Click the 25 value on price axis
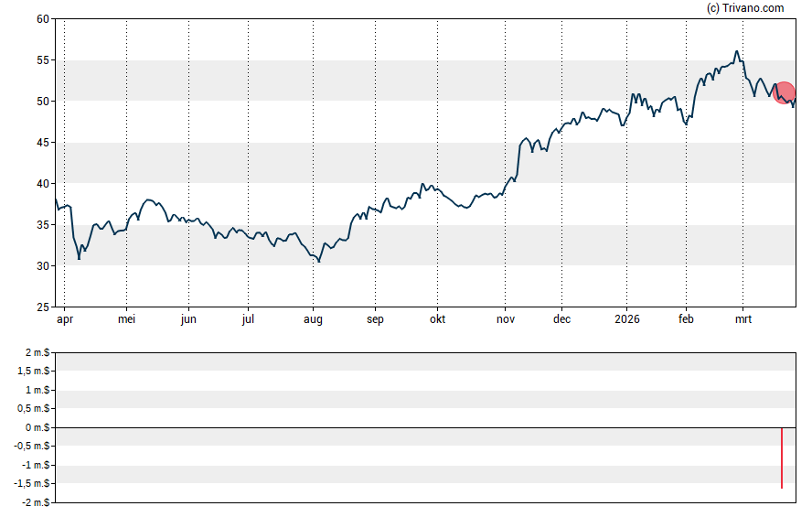 coord(43,307)
